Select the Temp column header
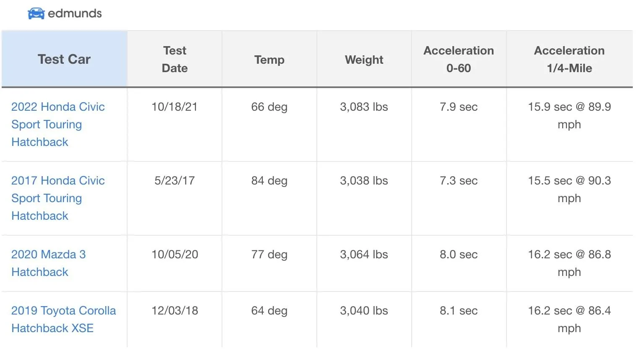The image size is (637, 364). point(269,60)
